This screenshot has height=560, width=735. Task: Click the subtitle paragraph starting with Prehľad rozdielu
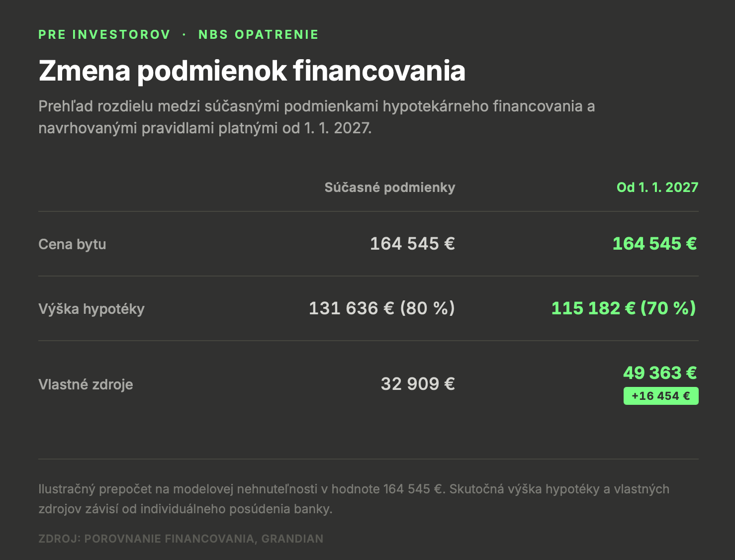317,117
